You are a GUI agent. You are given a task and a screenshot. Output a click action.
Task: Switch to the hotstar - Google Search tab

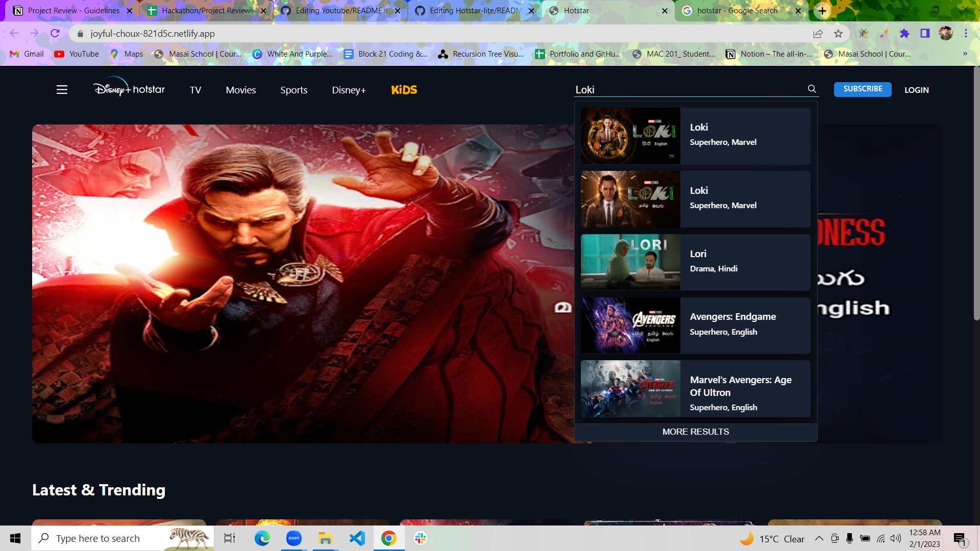[741, 11]
